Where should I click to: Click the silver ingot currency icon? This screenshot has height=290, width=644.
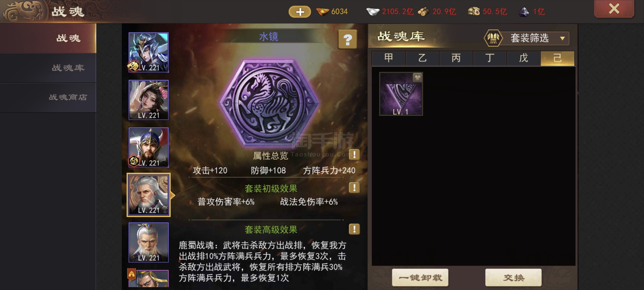pos(373,12)
